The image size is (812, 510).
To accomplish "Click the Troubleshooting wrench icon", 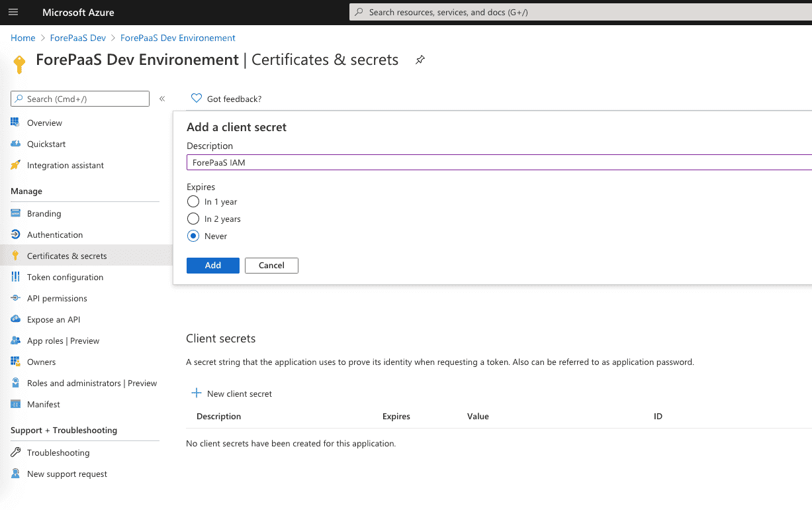I will [x=15, y=452].
